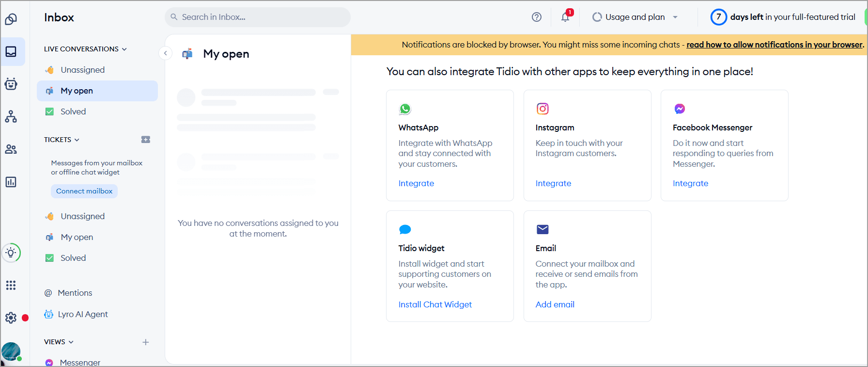Open the Customers people icon
Viewport: 868px width, 367px height.
[11, 149]
